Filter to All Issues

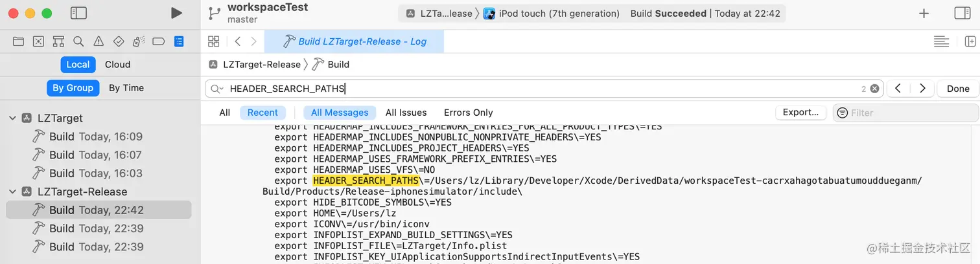(406, 113)
